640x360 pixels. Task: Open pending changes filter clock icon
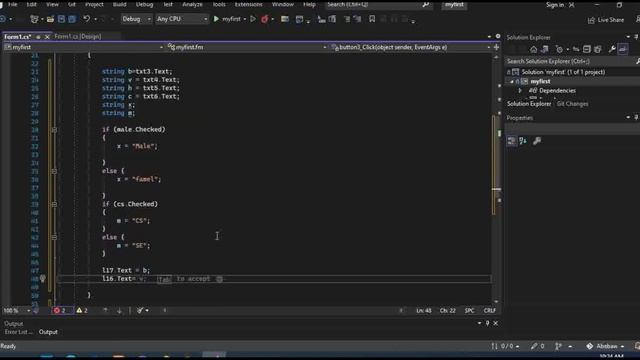click(559, 49)
